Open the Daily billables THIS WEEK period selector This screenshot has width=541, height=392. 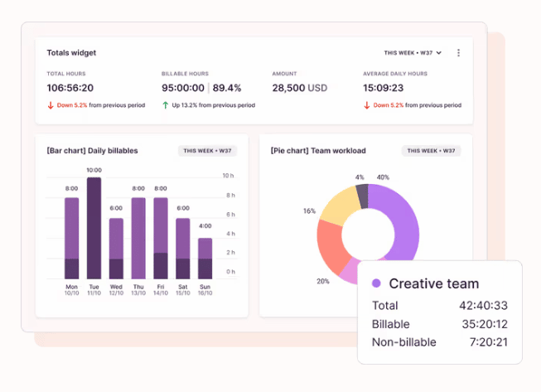tap(208, 151)
